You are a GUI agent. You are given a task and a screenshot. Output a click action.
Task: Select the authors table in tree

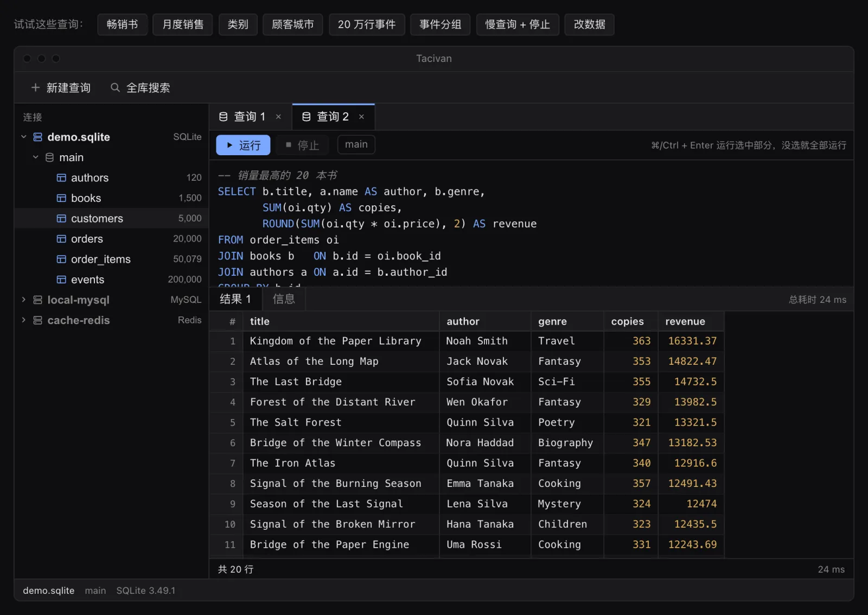click(111, 177)
